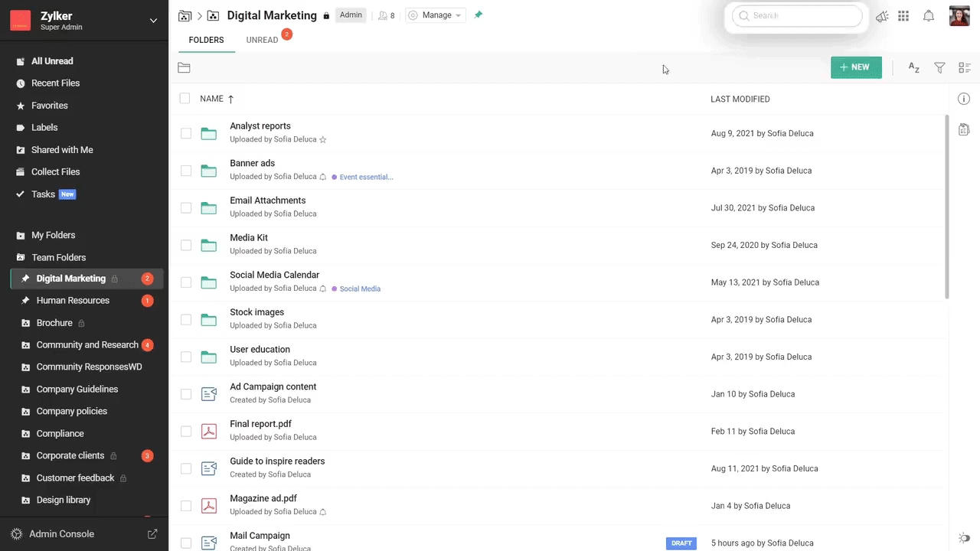Unpin the Digital Marketing team folder
This screenshot has width=980, height=551.
[x=478, y=15]
